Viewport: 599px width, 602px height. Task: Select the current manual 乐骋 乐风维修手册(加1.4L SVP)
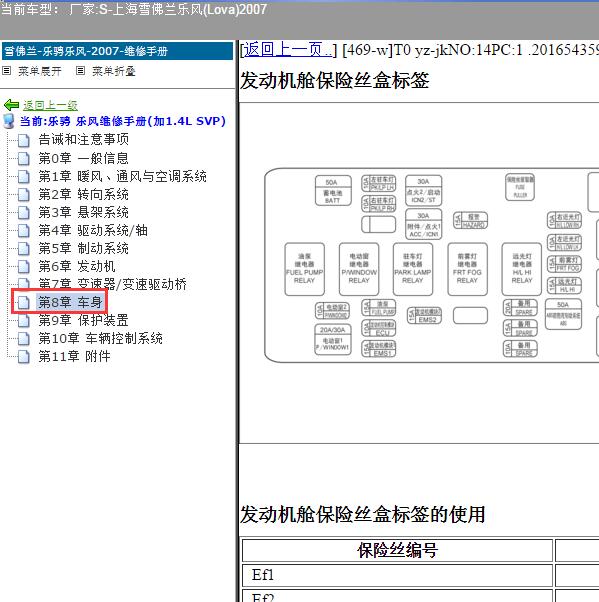(x=122, y=121)
